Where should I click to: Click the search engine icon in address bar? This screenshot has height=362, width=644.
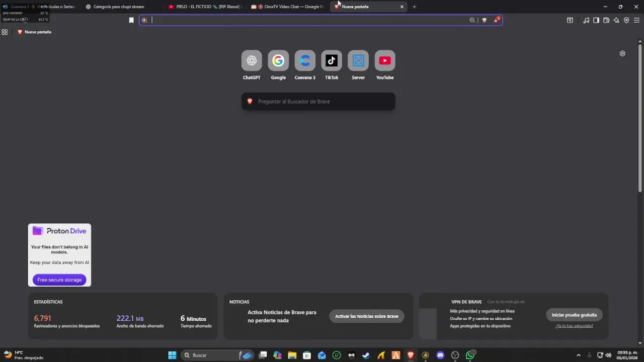[x=144, y=20]
